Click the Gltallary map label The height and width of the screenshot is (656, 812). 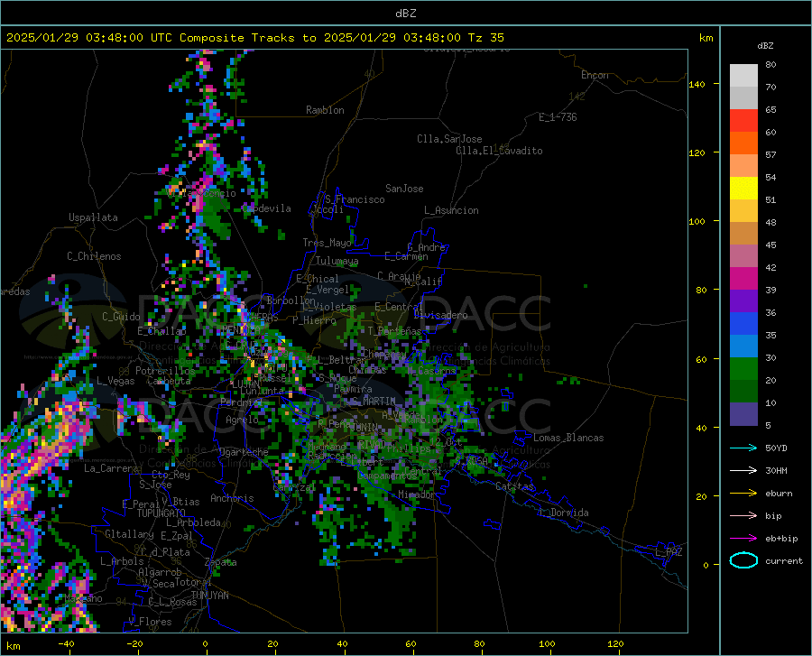[129, 534]
